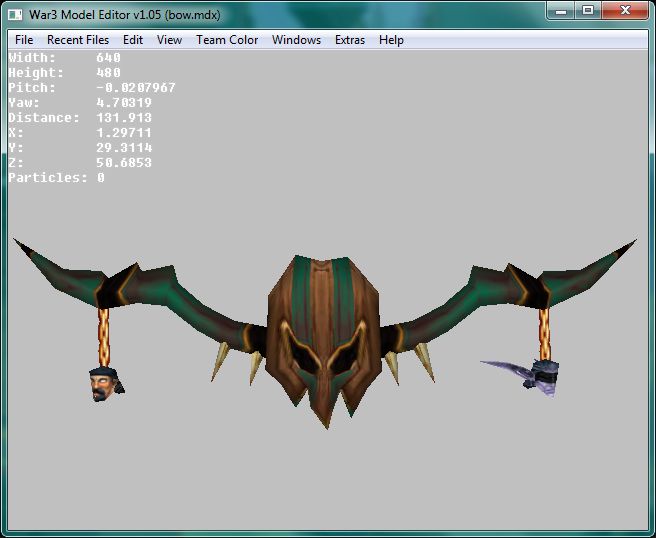The height and width of the screenshot is (538, 656).
Task: Open the Extras menu
Action: pyautogui.click(x=350, y=40)
